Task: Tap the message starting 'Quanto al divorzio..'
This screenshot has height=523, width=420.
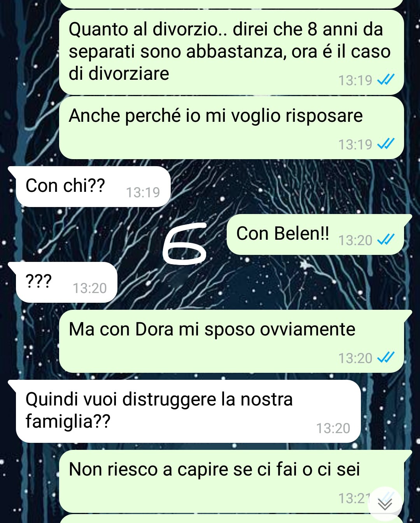Action: pyautogui.click(x=231, y=52)
